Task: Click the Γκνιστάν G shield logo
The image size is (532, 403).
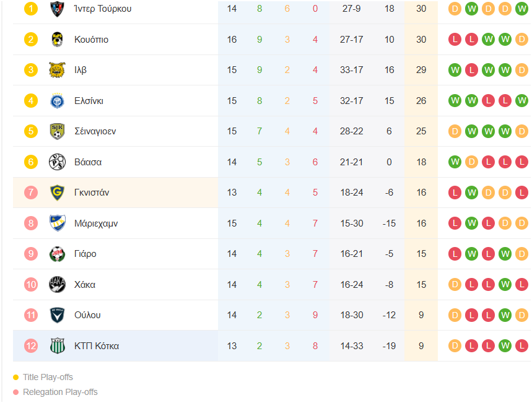Action: (57, 193)
